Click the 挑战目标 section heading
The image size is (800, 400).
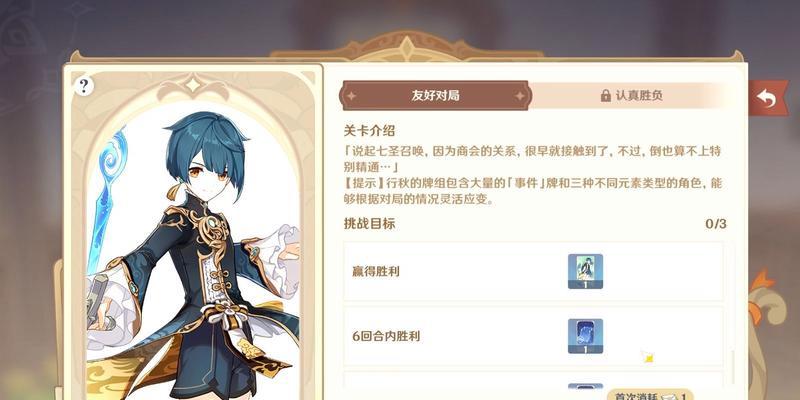pyautogui.click(x=369, y=223)
